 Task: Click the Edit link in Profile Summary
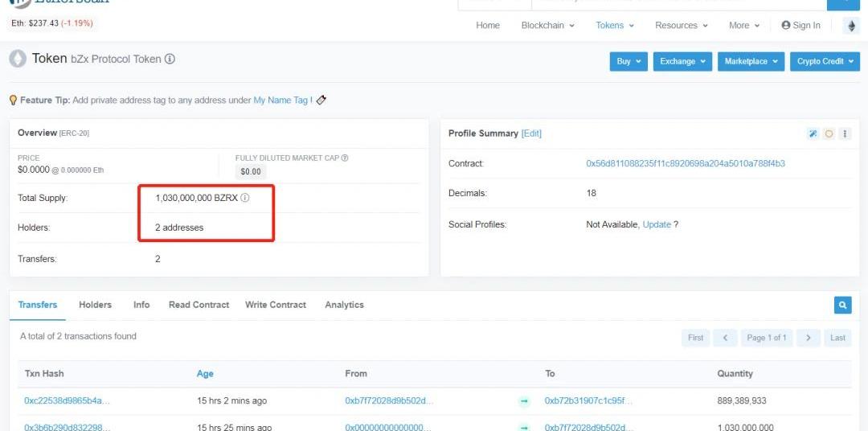531,133
